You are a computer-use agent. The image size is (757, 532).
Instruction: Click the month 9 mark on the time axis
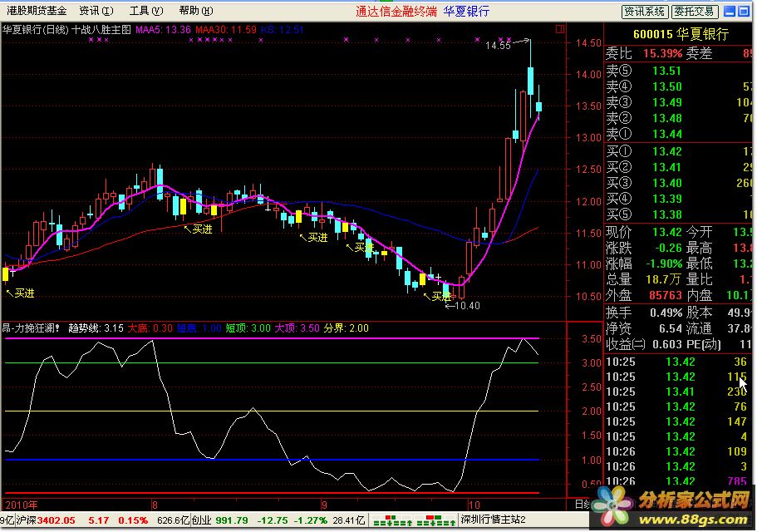[324, 505]
